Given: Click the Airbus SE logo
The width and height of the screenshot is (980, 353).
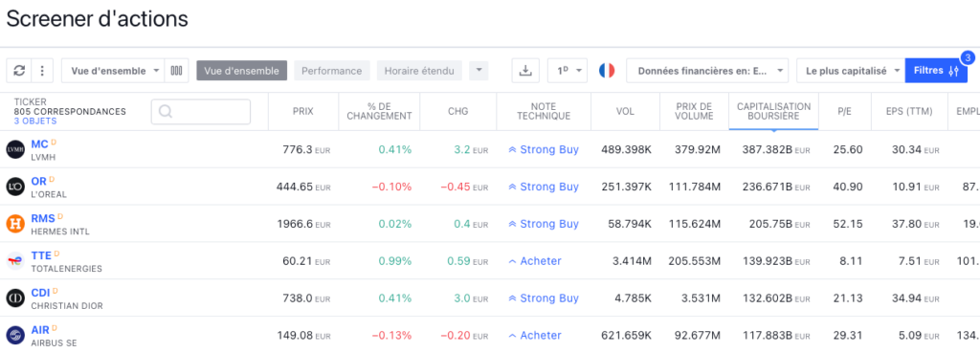Looking at the screenshot, I should coord(15,336).
